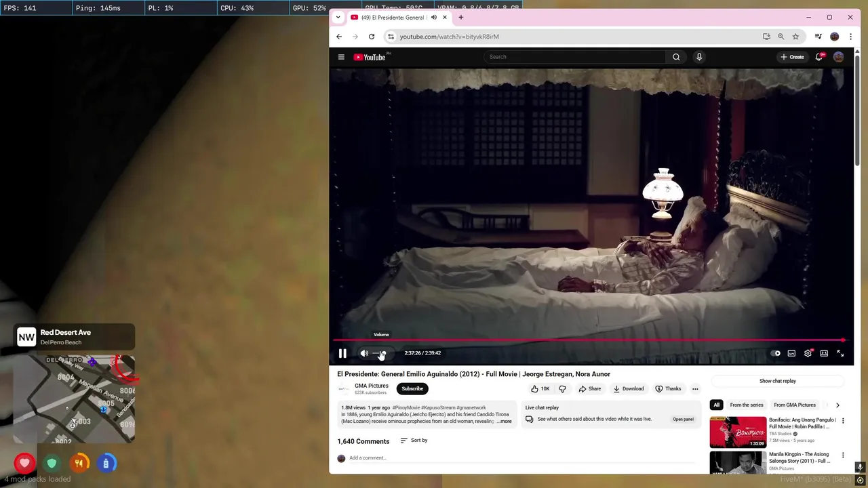Viewport: 868px width, 488px height.
Task: Show more filter chips with arrow
Action: [837, 405]
